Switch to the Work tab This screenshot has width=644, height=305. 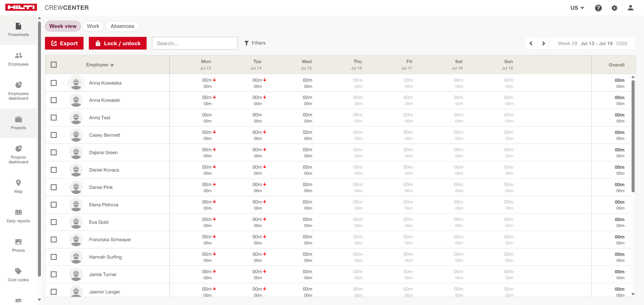(93, 26)
